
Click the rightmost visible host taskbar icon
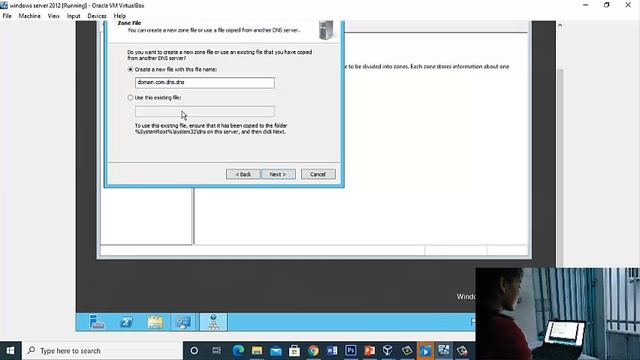click(x=462, y=351)
